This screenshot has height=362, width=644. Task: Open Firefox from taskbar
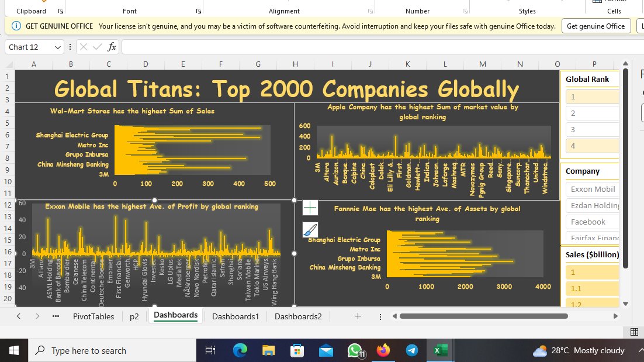tap(383, 350)
